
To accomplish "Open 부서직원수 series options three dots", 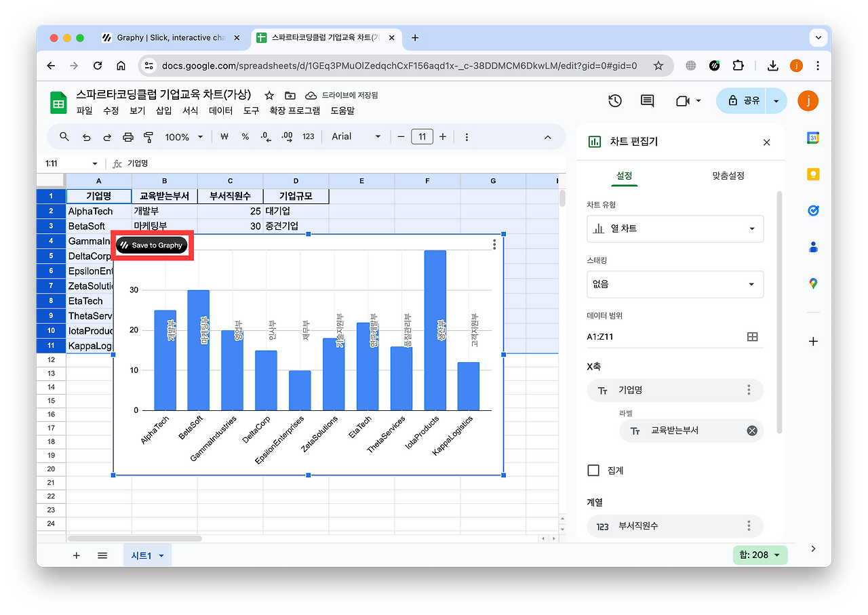I will pyautogui.click(x=749, y=525).
